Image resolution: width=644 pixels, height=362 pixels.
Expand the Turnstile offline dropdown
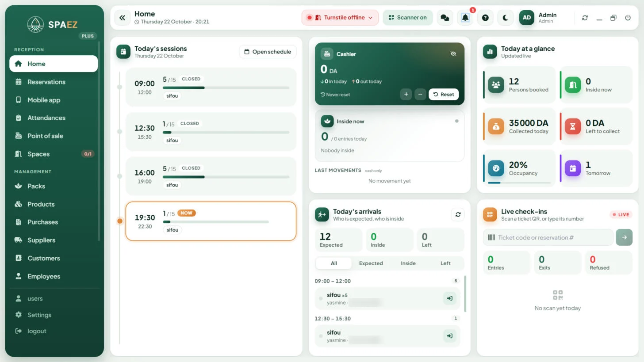coord(340,18)
